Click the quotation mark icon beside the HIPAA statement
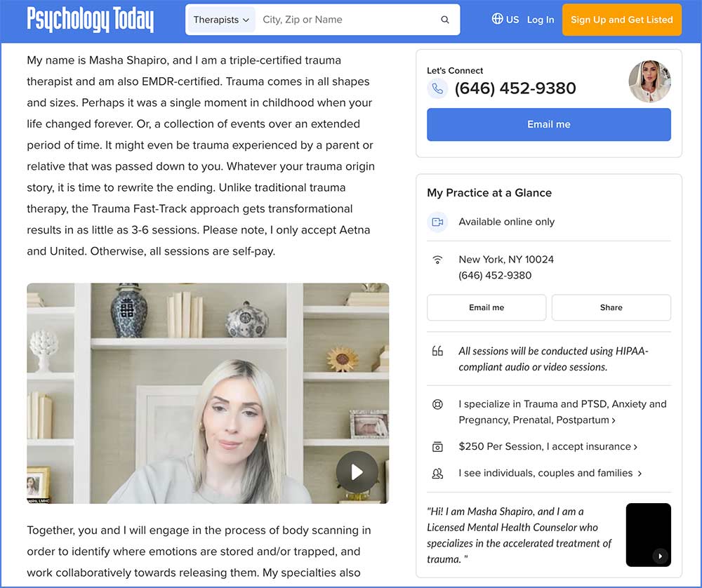 click(x=437, y=351)
